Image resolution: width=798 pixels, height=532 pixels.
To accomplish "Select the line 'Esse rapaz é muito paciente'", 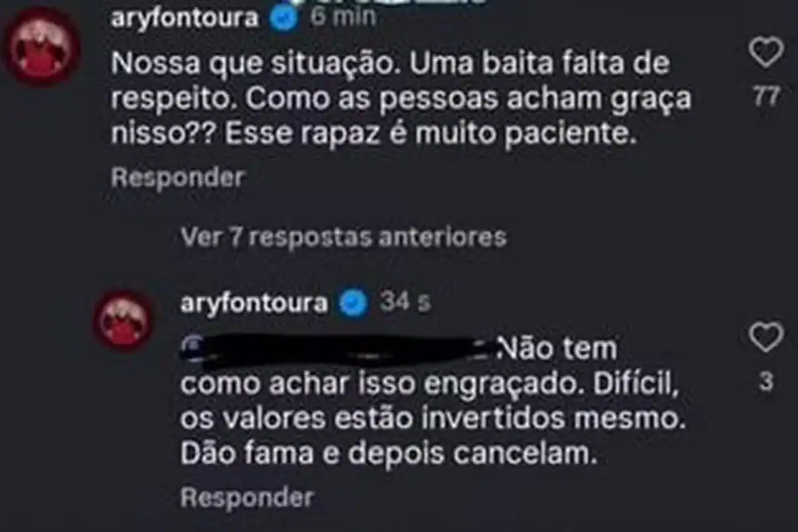I will coord(427,136).
